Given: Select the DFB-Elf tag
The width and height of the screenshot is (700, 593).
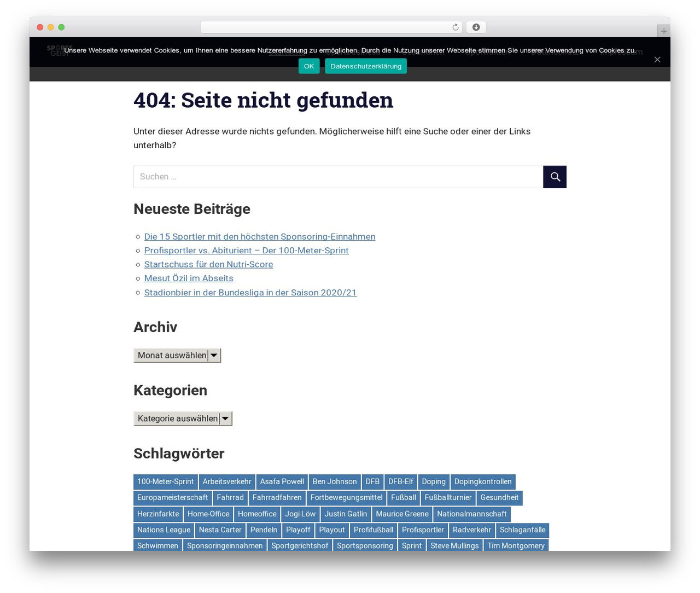Looking at the screenshot, I should click(x=401, y=482).
